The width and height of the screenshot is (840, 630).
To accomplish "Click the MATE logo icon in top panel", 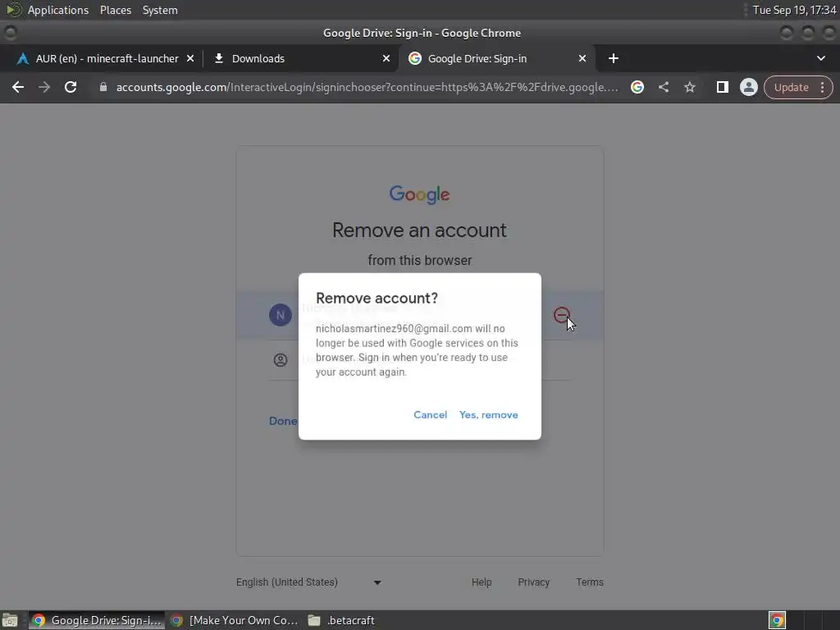I will click(x=13, y=10).
